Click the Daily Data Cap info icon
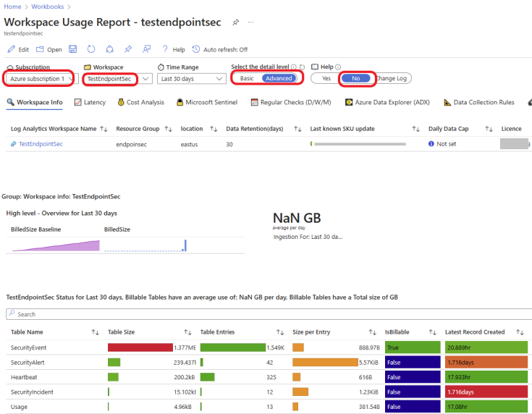The width and height of the screenshot is (532, 414). coord(431,144)
